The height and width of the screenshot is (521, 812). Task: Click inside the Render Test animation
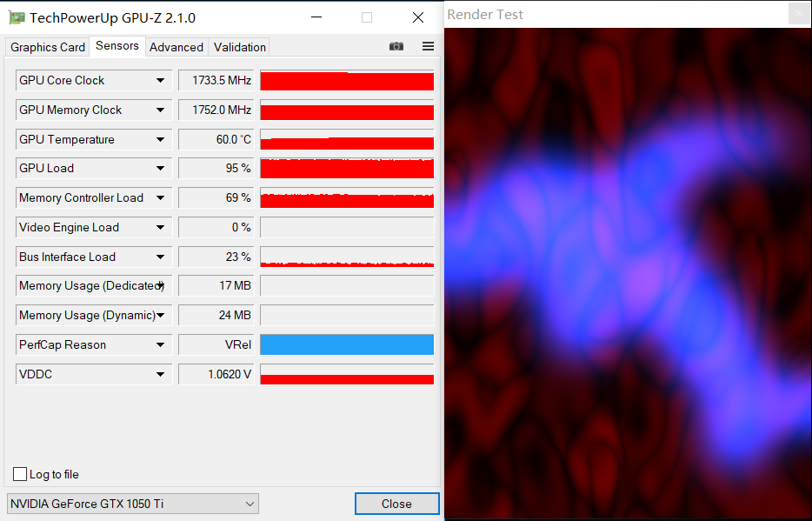click(628, 273)
